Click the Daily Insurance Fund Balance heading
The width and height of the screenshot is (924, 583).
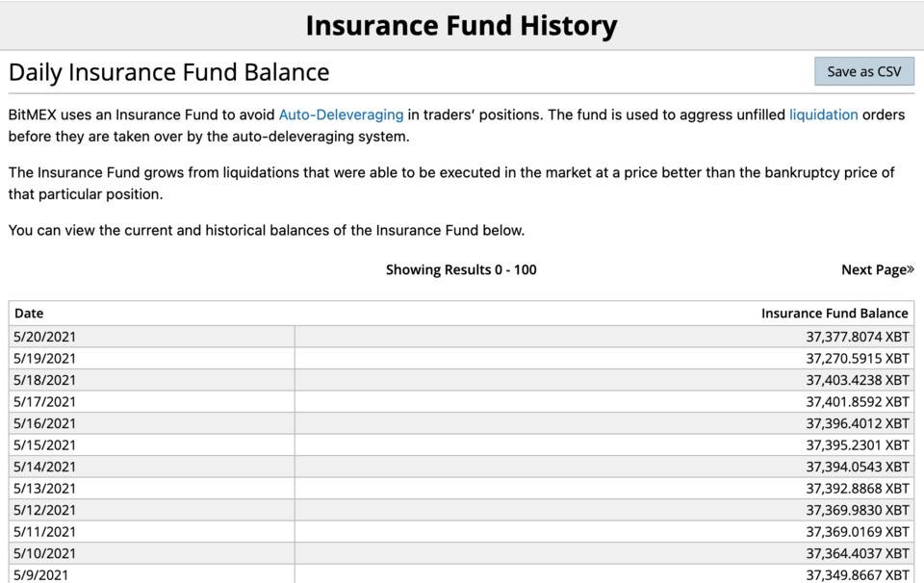169,72
